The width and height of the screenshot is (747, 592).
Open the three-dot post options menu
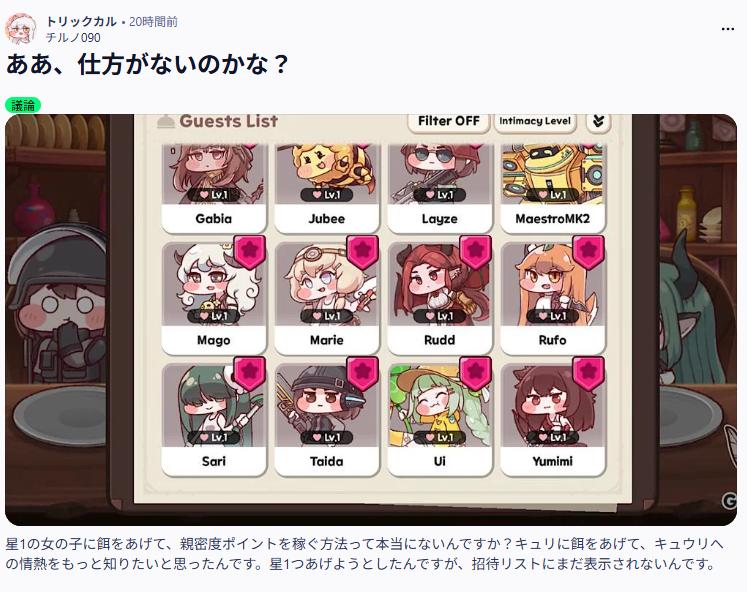[x=727, y=29]
